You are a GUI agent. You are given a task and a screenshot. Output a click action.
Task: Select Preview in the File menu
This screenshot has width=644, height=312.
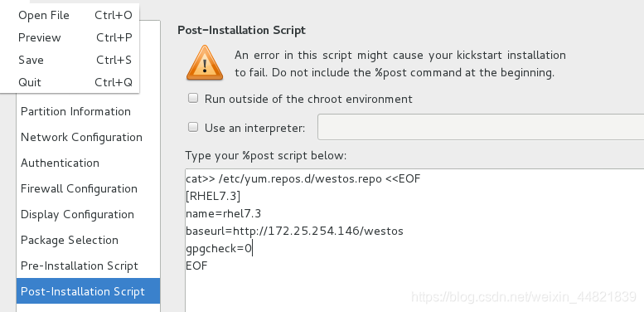pos(75,37)
